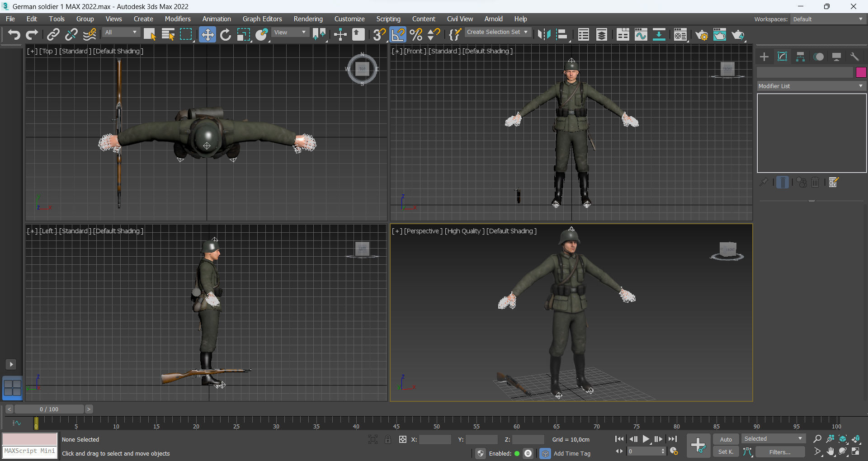Screen dimensions: 868x461
Task: Open the Create Selection Set dropdown
Action: [497, 32]
